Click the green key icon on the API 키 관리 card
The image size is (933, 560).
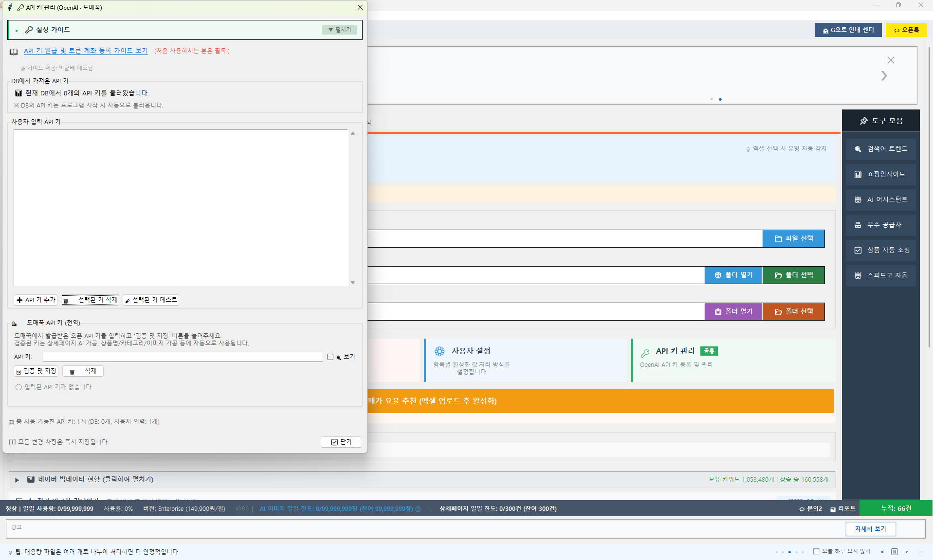point(645,353)
